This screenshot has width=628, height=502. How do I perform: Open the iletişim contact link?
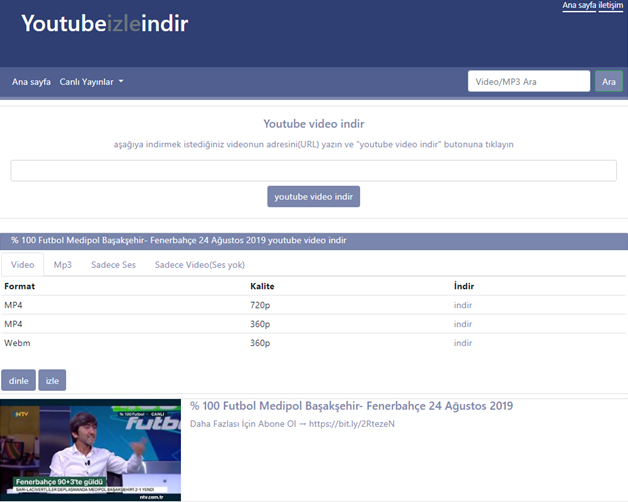pyautogui.click(x=610, y=6)
